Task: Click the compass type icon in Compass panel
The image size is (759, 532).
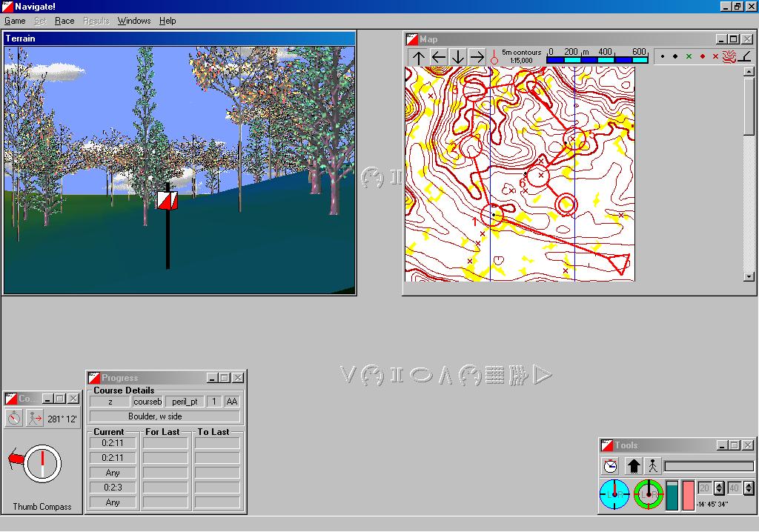Action: (x=14, y=419)
